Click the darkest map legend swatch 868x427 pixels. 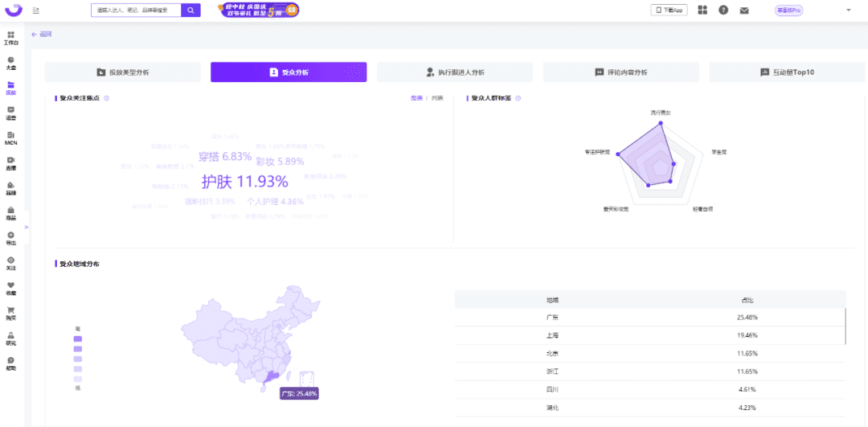click(77, 339)
